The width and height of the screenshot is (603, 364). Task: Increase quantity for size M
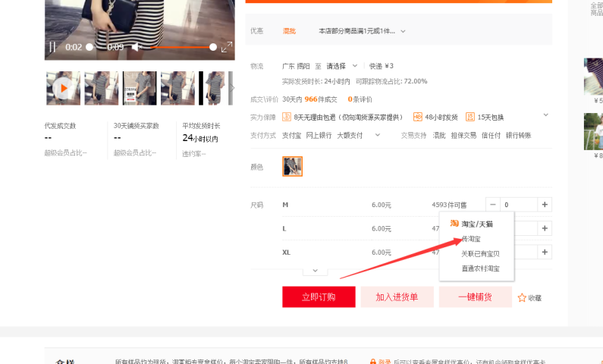(x=545, y=205)
